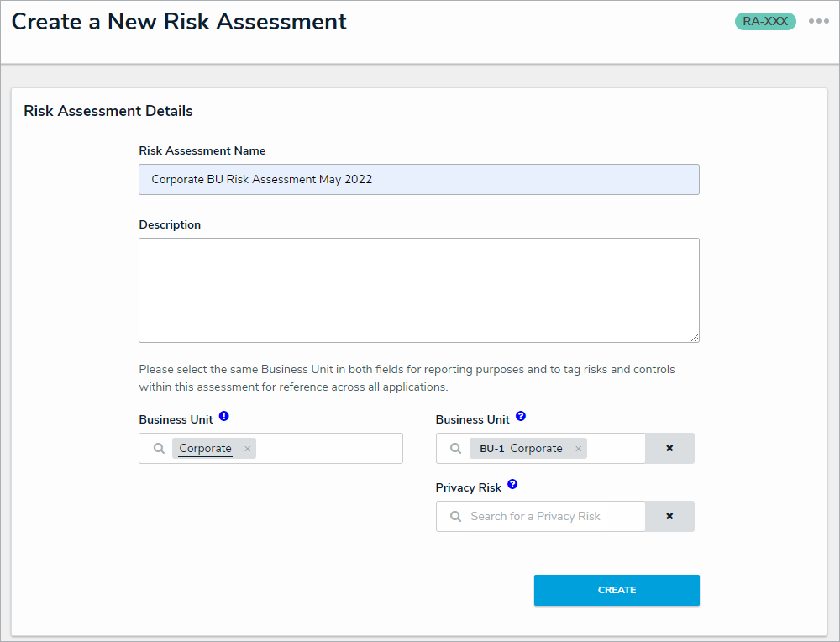Select the BU-1 Corporate tag
The width and height of the screenshot is (840, 642).
point(520,449)
